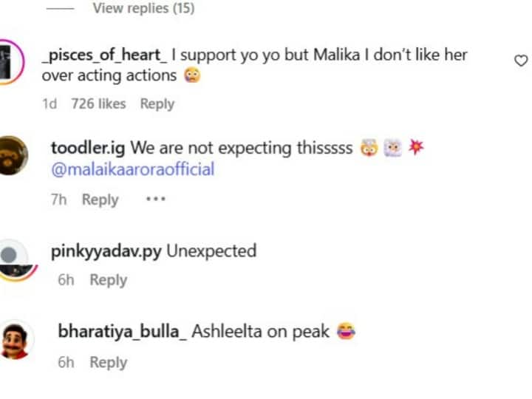Open pinkyyadav.py username link
Viewport: 532px width, 399px height.
point(106,251)
